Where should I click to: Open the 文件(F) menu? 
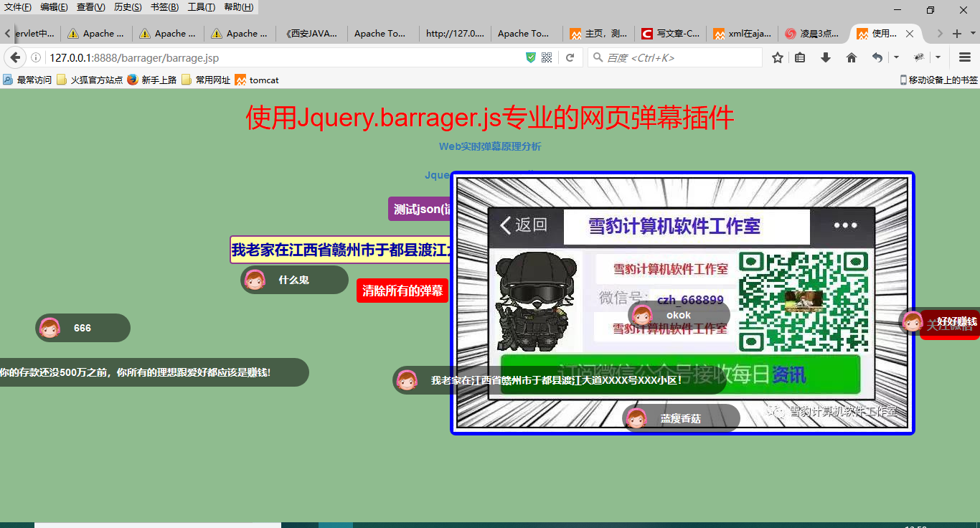coord(18,7)
